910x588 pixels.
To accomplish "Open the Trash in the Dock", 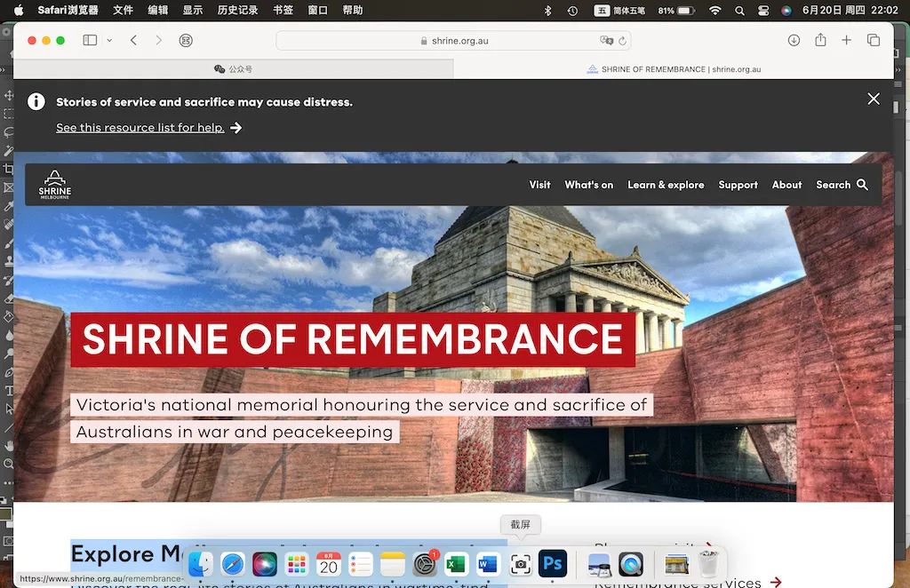I will (x=708, y=564).
